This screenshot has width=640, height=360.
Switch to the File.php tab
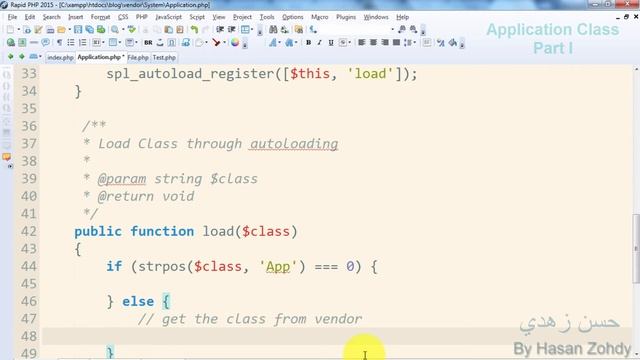pyautogui.click(x=138, y=58)
